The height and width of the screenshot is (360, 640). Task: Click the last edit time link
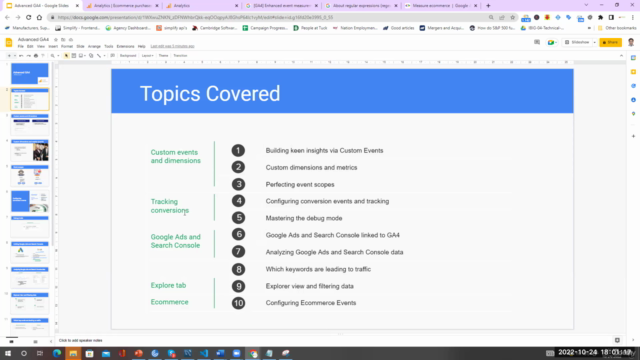[x=172, y=47]
